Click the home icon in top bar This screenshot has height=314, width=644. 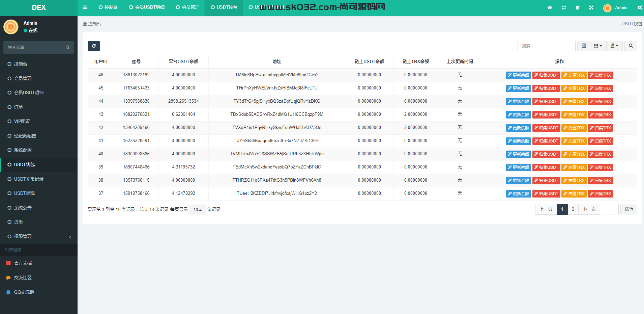tap(550, 7)
